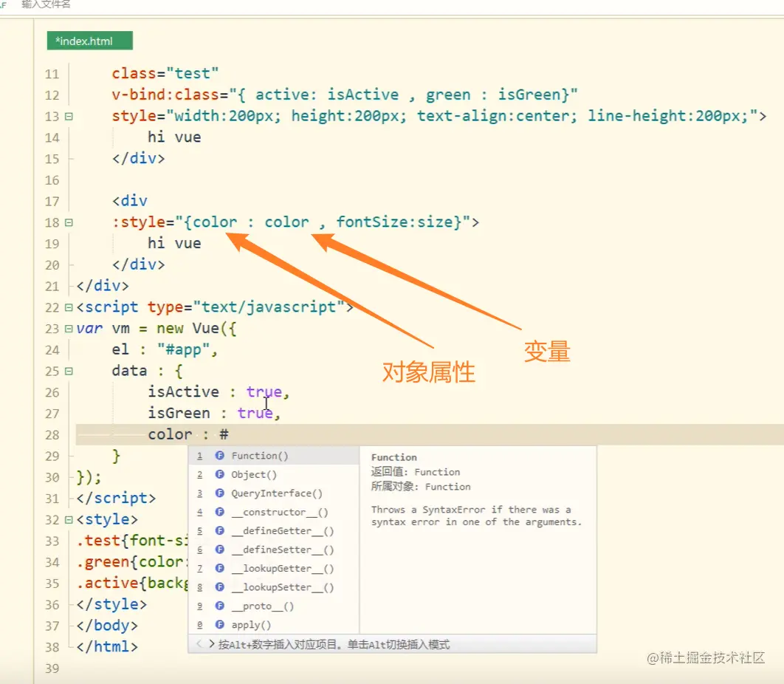This screenshot has height=684, width=784.
Task: Click 'text/javascript' on line 22
Action: [x=269, y=307]
